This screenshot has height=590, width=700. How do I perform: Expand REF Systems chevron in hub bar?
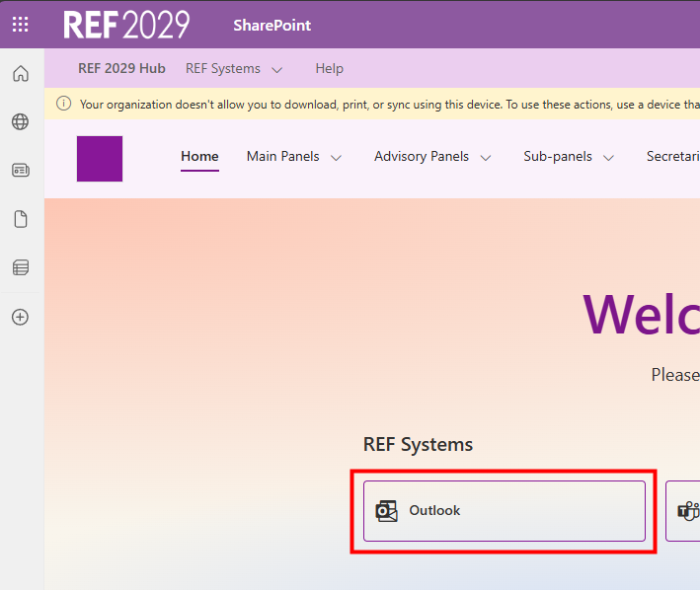coord(277,70)
